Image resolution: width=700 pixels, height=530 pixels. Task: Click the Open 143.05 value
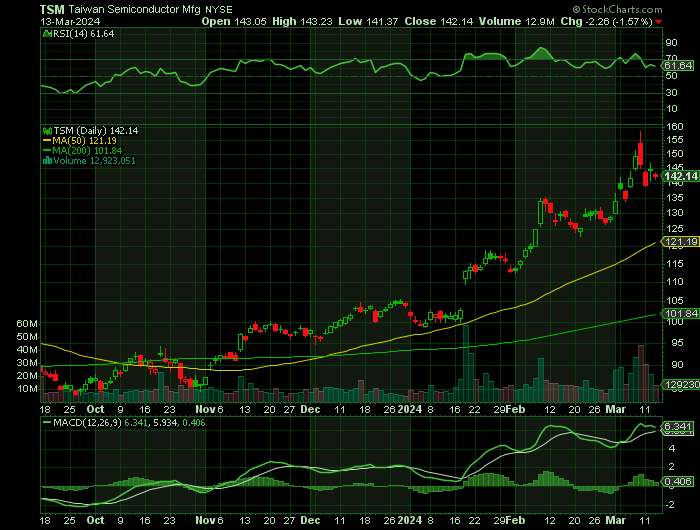234,21
